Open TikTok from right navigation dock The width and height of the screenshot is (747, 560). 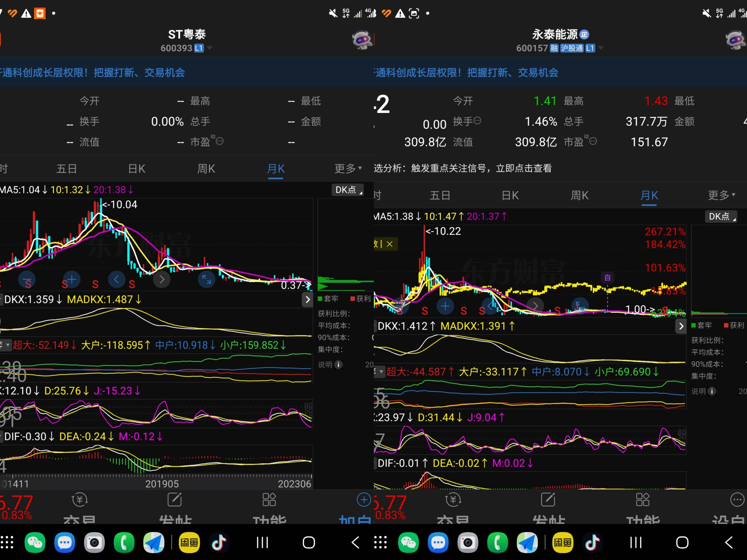point(592,542)
